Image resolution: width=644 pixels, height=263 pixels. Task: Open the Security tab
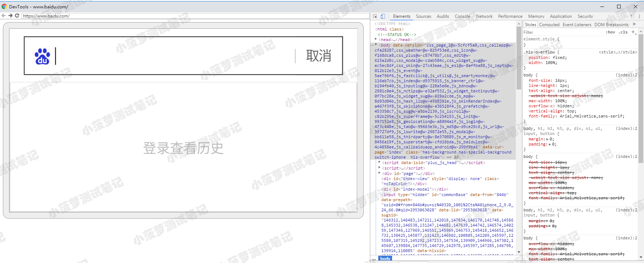585,16
